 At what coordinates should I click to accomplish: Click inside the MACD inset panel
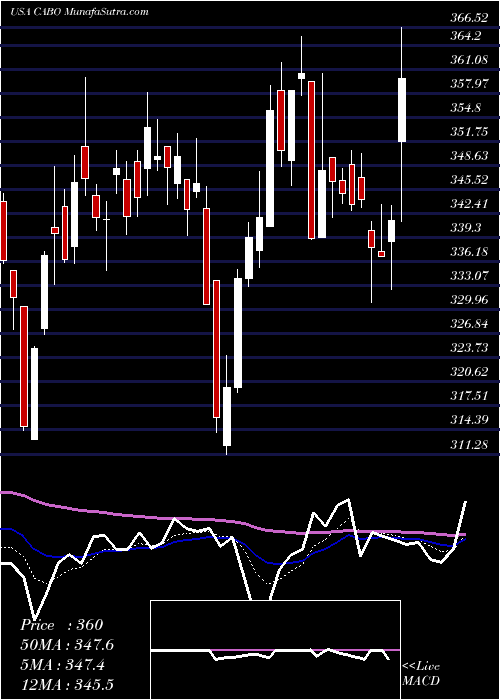(275, 650)
